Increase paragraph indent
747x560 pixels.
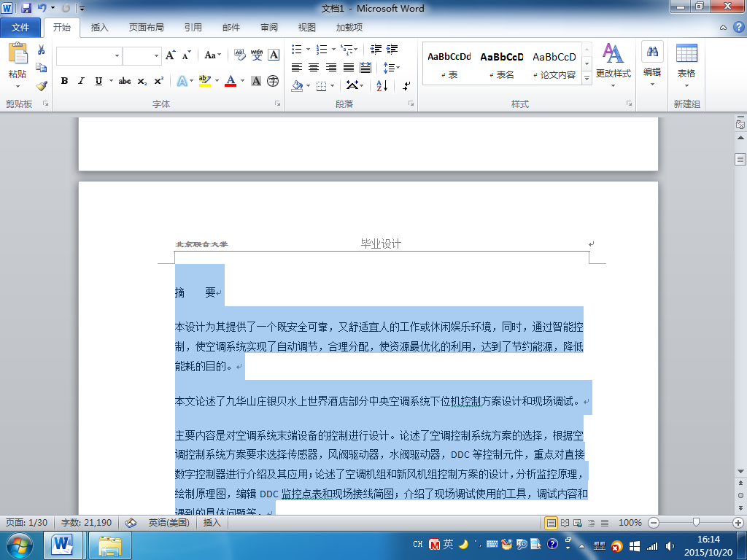point(392,49)
